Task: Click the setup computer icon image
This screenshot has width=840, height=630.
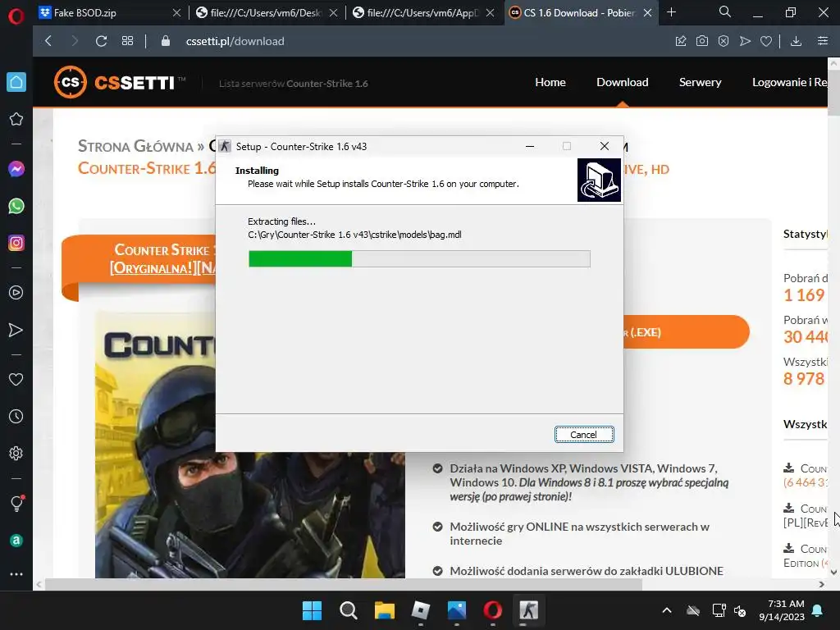Action: coord(599,180)
